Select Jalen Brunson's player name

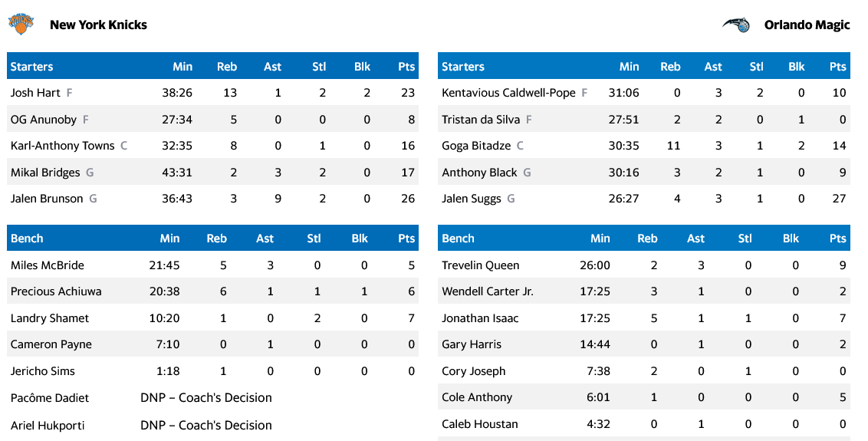pos(47,199)
